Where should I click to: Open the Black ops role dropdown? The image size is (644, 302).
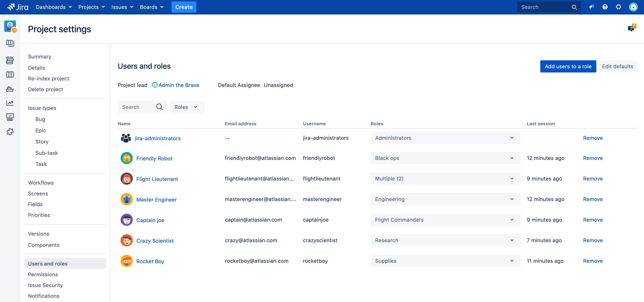pyautogui.click(x=446, y=158)
